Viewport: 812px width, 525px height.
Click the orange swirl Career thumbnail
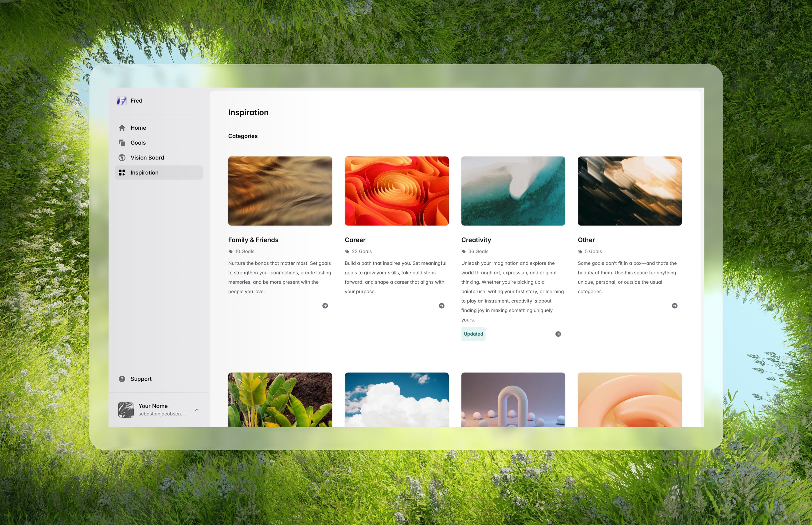(397, 191)
